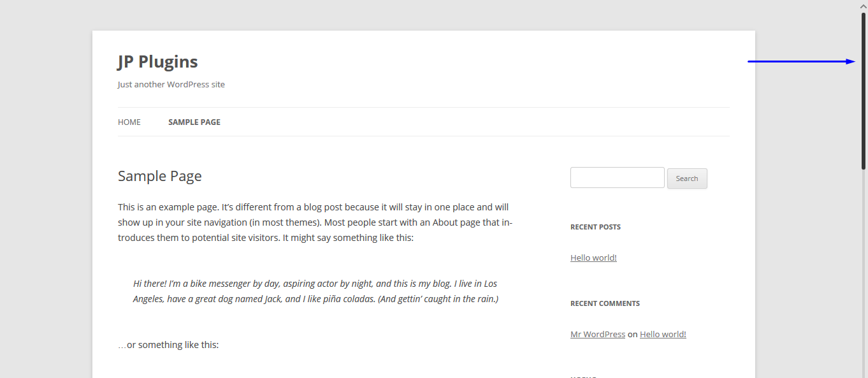
Task: Click the word on between comment links
Action: (x=632, y=335)
